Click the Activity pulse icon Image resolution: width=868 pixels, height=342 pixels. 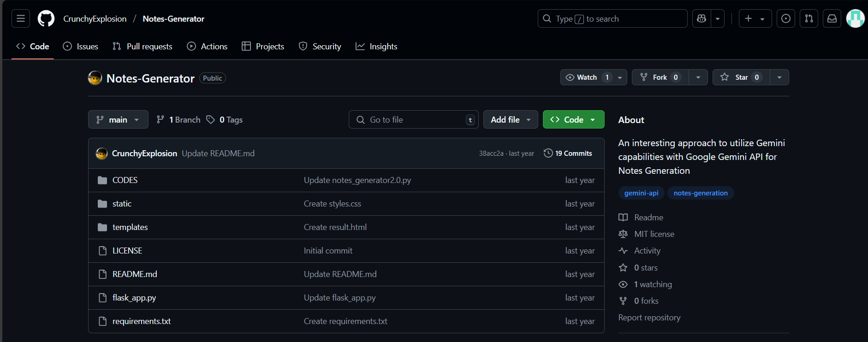pyautogui.click(x=623, y=251)
